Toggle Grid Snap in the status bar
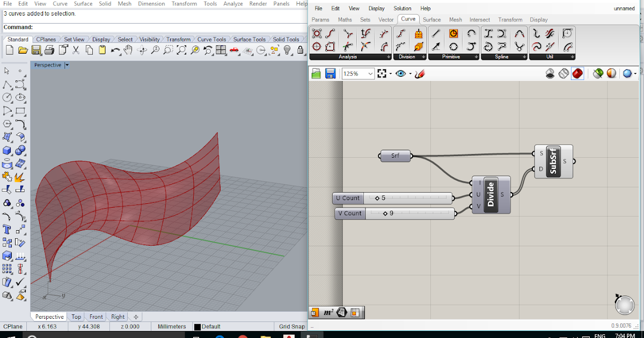The width and height of the screenshot is (644, 338). point(290,326)
